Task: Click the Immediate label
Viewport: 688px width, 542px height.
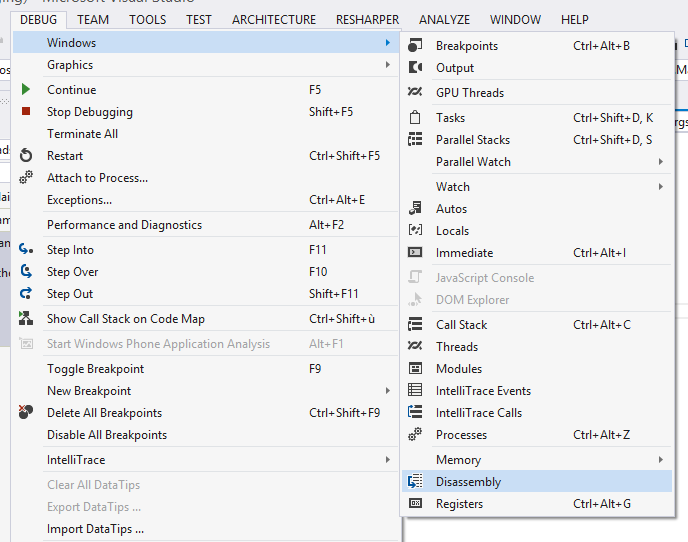Action: [x=465, y=253]
